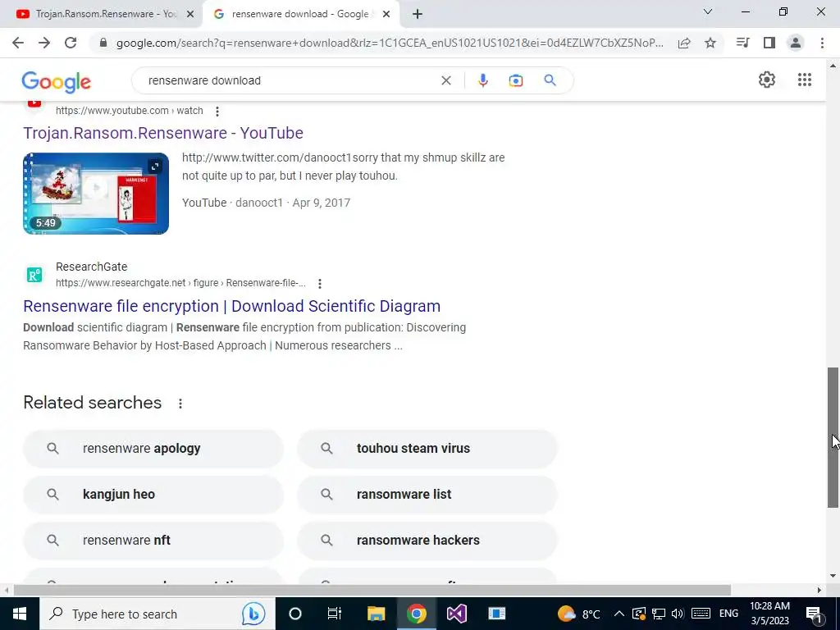Close the YouTube tab

tap(190, 14)
